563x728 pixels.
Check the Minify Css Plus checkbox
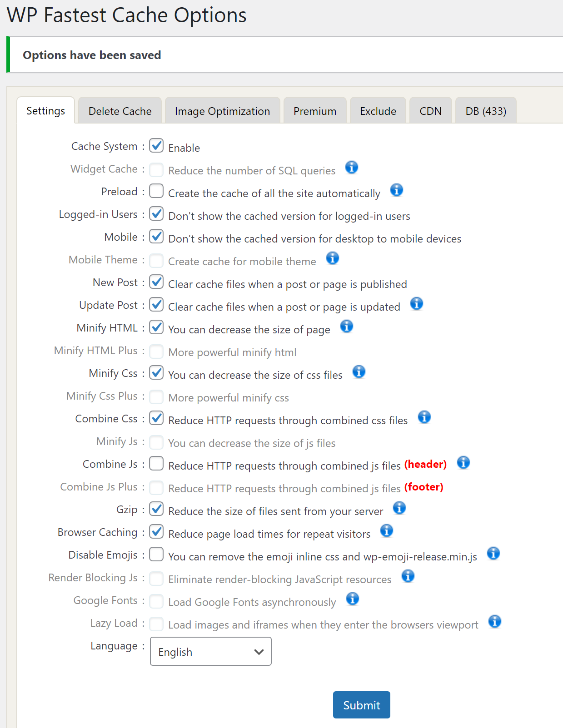[156, 397]
